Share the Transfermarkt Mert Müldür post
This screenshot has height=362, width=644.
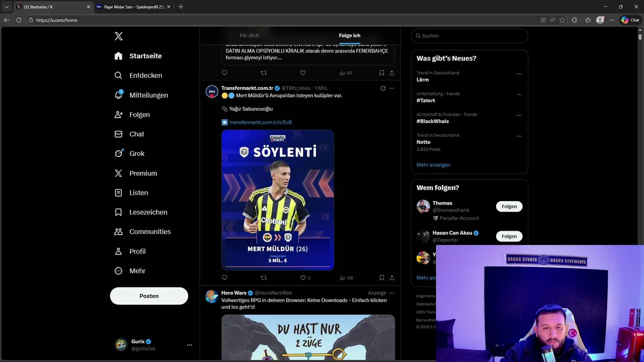click(x=392, y=278)
